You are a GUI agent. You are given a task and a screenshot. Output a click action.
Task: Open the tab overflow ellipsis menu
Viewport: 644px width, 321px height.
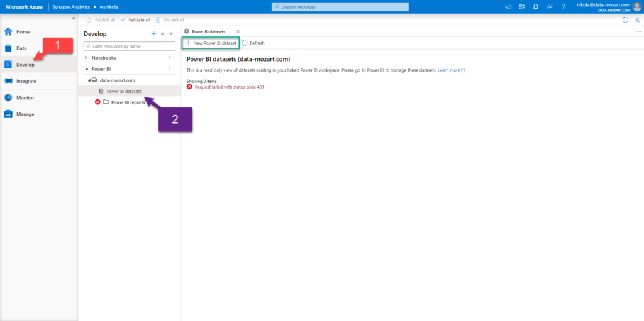638,31
